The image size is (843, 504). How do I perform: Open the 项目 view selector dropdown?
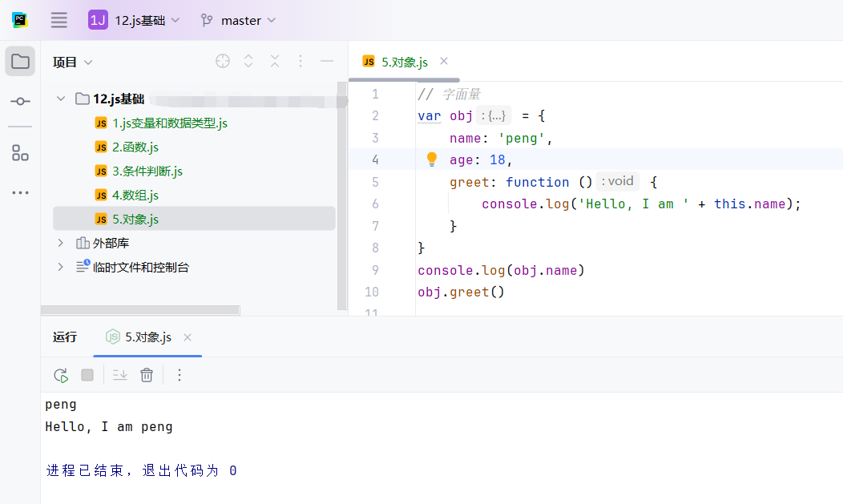click(x=73, y=62)
